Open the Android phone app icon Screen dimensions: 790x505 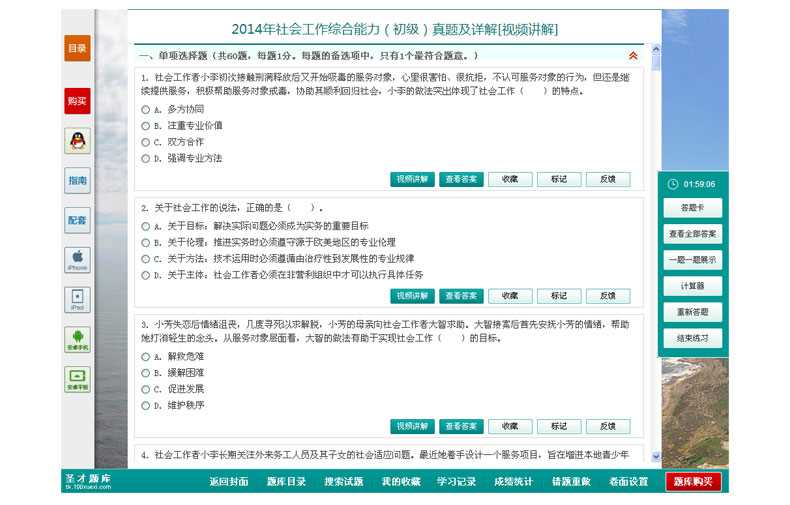(77, 339)
